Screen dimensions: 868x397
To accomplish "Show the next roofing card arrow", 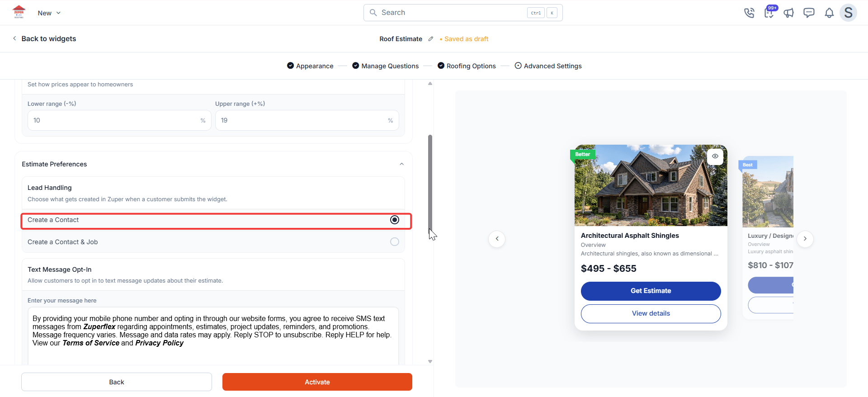I will pyautogui.click(x=805, y=239).
